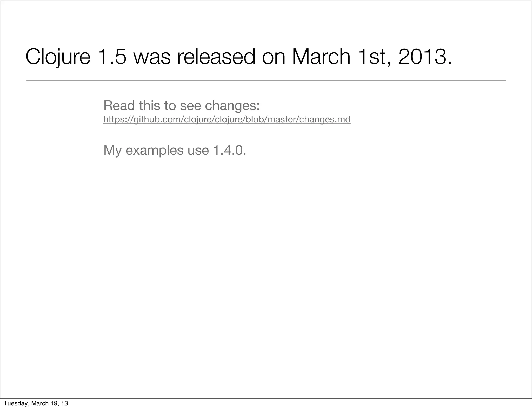
Task: Click the word "Tuesday" in the footer
Action: [16, 403]
